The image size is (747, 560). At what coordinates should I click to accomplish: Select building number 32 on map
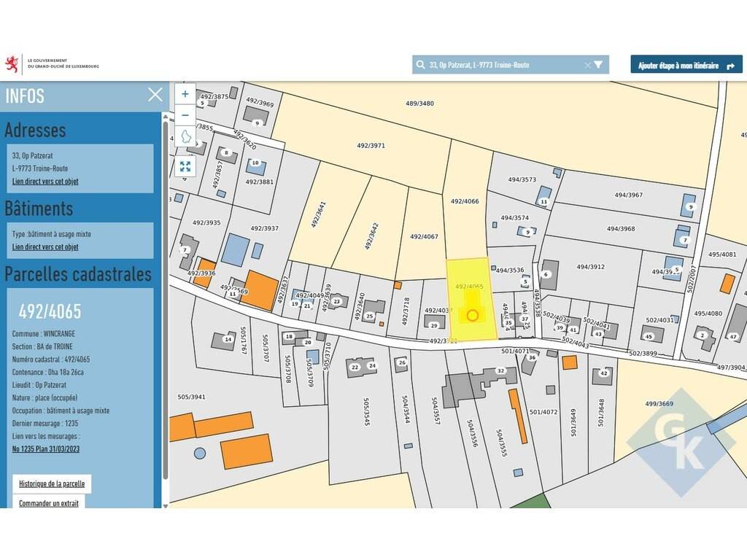point(500,371)
